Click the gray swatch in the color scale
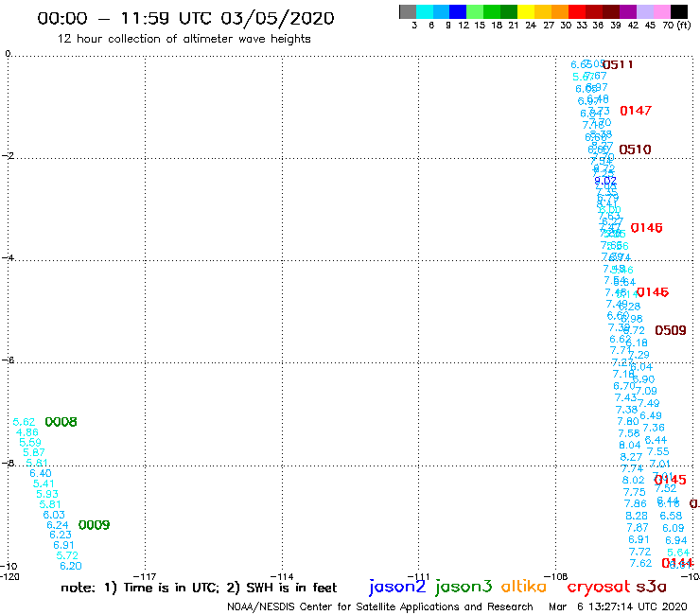This screenshot has width=700, height=615. [408, 11]
